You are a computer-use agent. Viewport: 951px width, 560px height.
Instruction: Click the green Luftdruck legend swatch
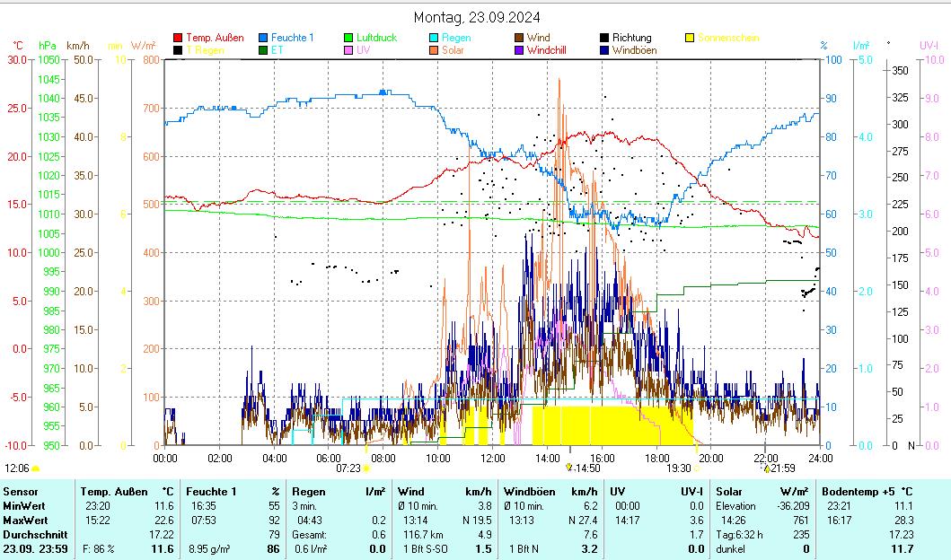tap(348, 38)
